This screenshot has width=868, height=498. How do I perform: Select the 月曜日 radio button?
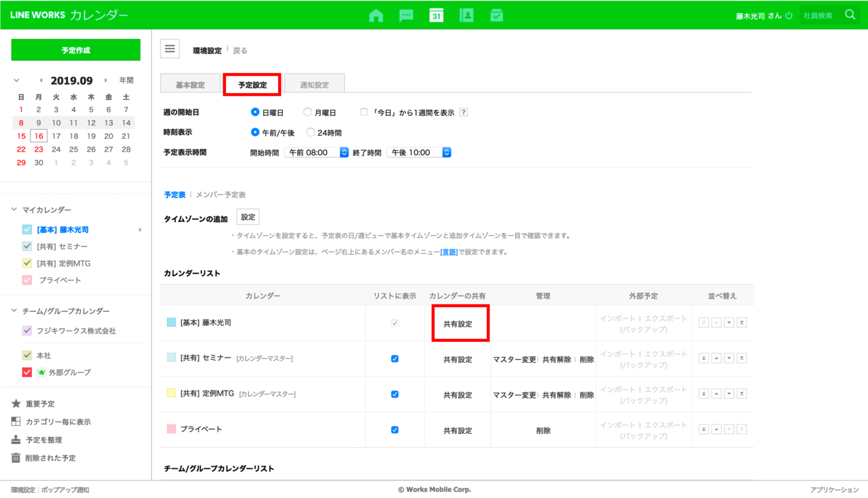tap(307, 112)
